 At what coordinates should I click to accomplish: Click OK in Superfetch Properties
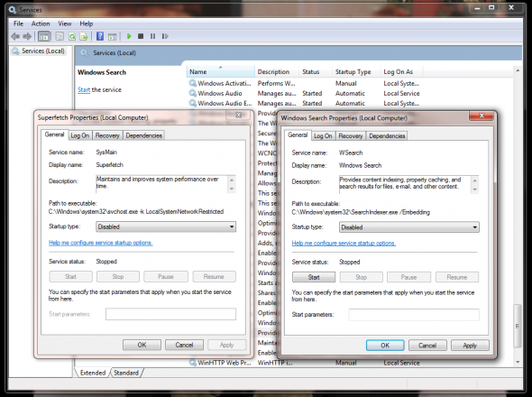[142, 345]
